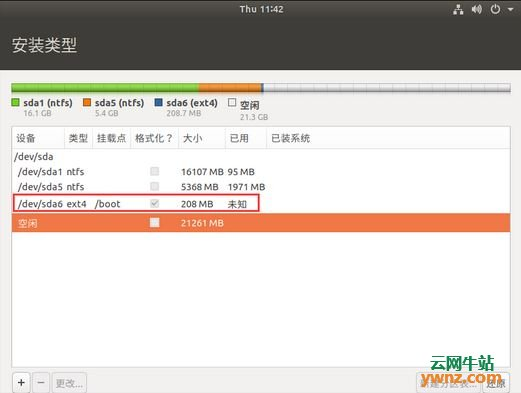Viewport: 521px width, 393px height.
Task: Click gray free space segment of disk bar
Action: [x=387, y=88]
